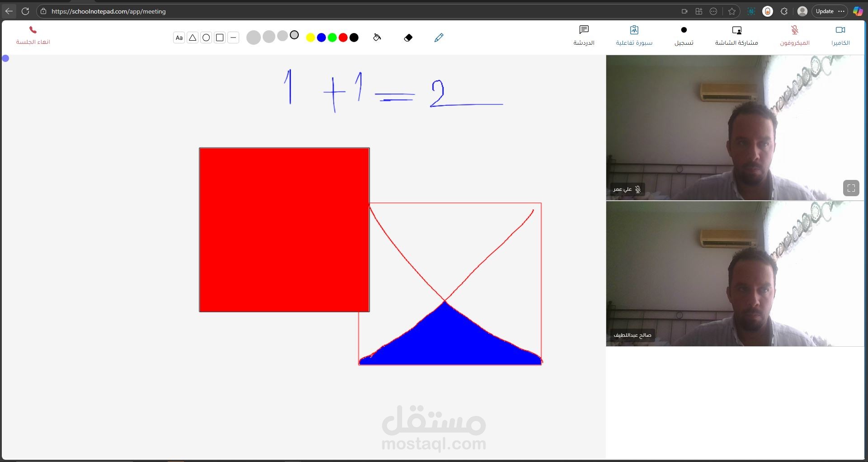Choose the second largest brush size
868x462 pixels.
(269, 37)
